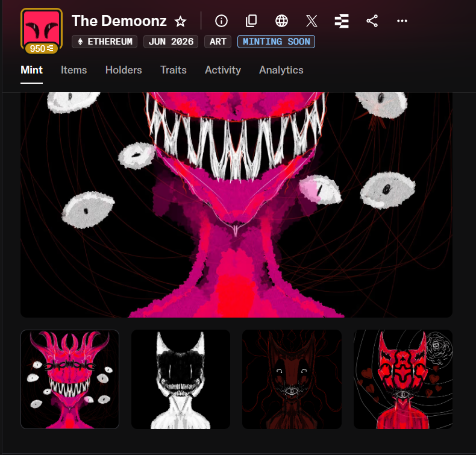
Task: Click the MINTING SOON badge
Action: [276, 42]
